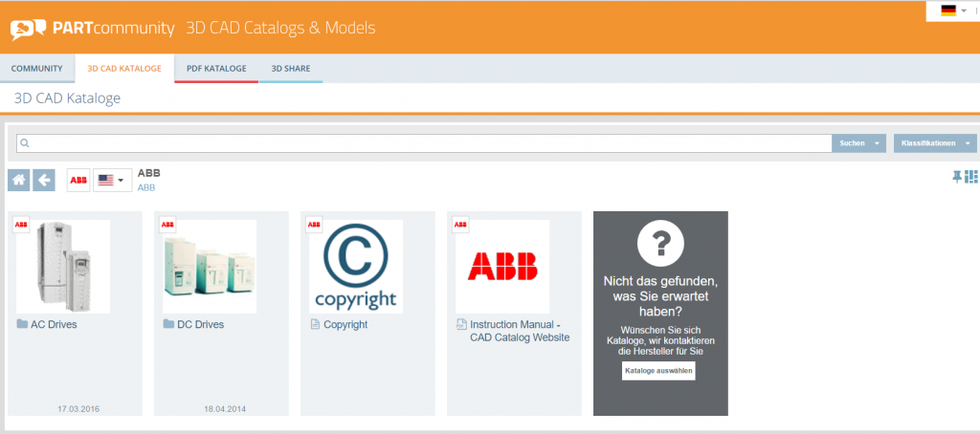The height and width of the screenshot is (434, 980).
Task: Open the Klassifikationen dropdown
Action: point(935,143)
